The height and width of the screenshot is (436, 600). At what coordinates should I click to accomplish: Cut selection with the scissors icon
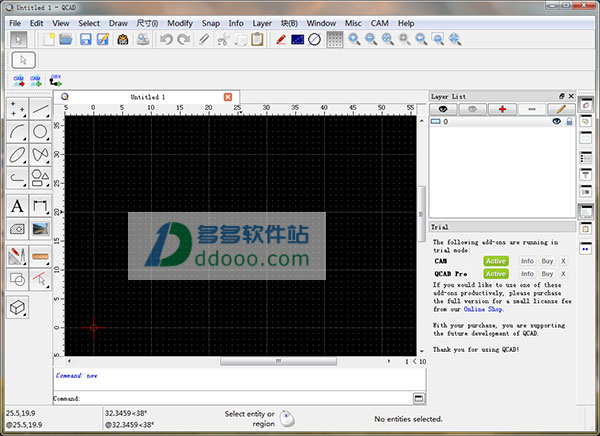pos(223,39)
